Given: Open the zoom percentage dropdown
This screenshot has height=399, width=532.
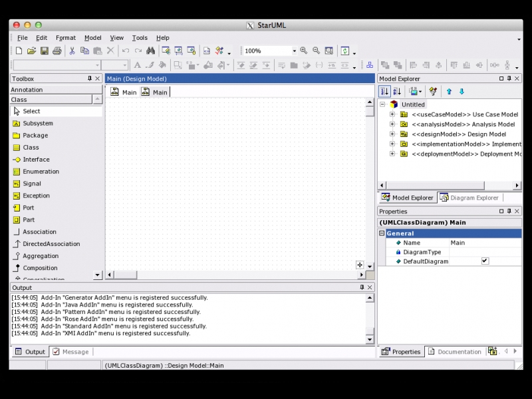Looking at the screenshot, I should tap(294, 51).
